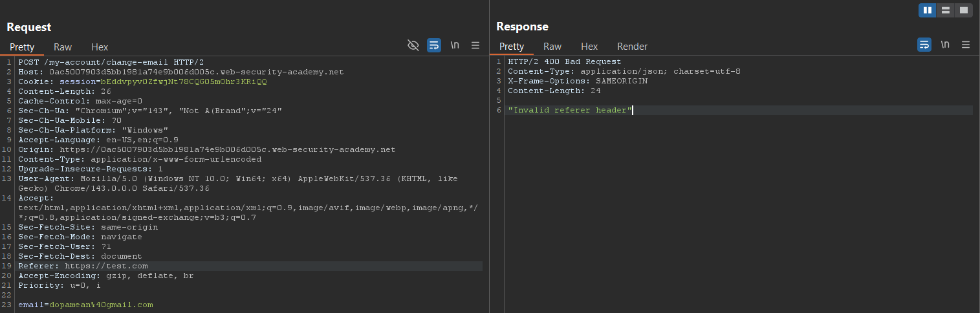980x313 pixels.
Task: Click the Sec-Ch-Ua-Mobile header
Action: pos(70,121)
